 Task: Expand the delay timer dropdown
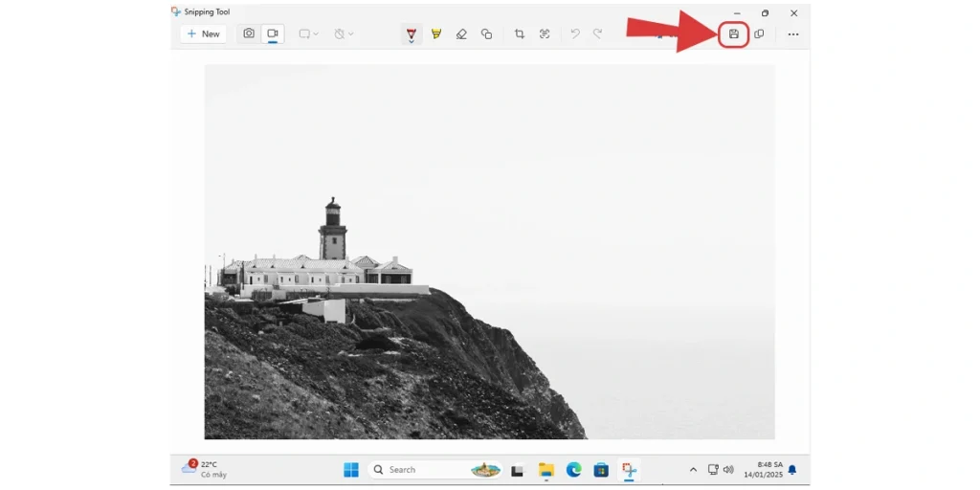pyautogui.click(x=344, y=34)
